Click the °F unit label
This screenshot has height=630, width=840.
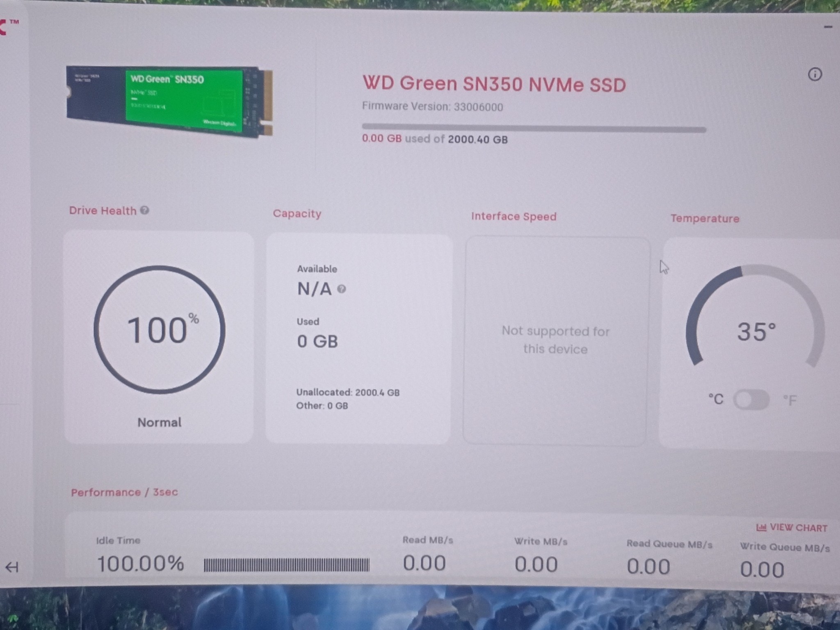coord(790,400)
